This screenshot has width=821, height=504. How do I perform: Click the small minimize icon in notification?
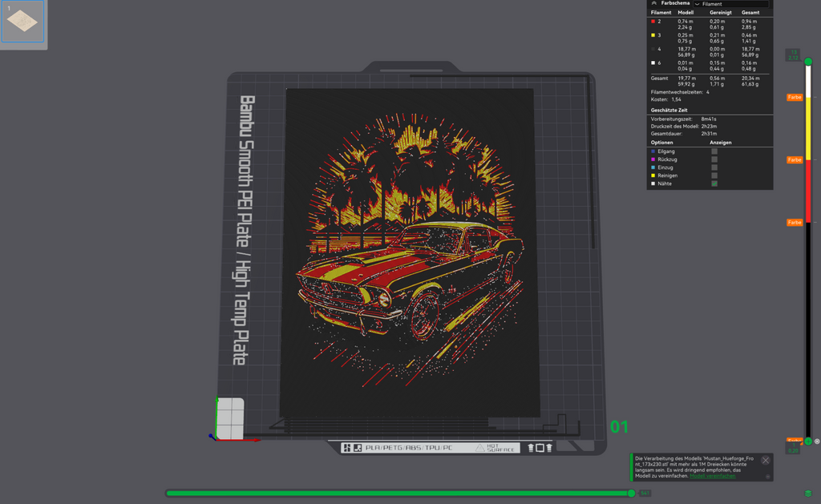pyautogui.click(x=767, y=477)
